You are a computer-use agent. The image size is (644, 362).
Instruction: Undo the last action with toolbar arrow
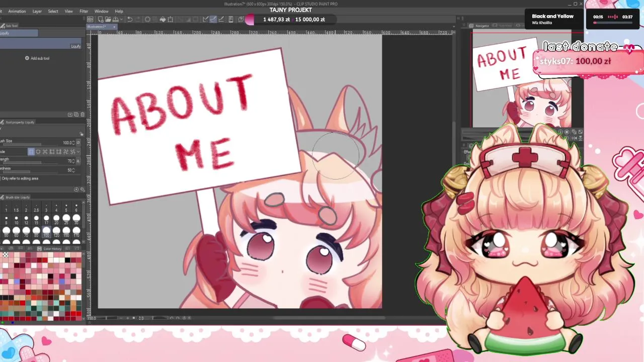click(130, 20)
